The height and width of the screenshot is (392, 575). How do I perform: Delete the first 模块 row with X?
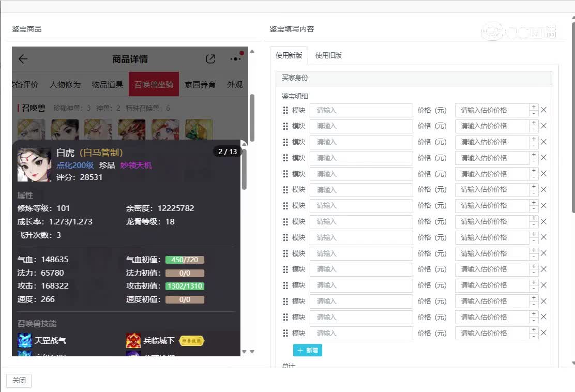[x=544, y=110]
